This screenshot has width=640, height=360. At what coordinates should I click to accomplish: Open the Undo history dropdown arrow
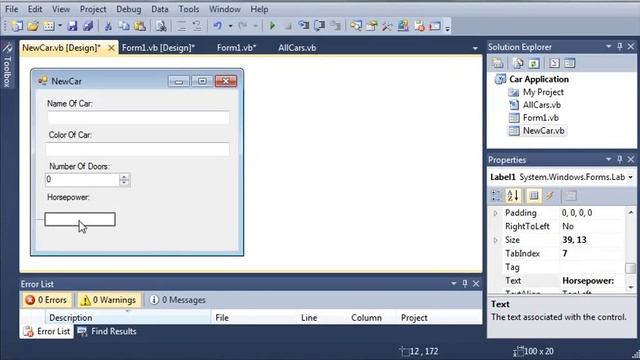point(230,26)
